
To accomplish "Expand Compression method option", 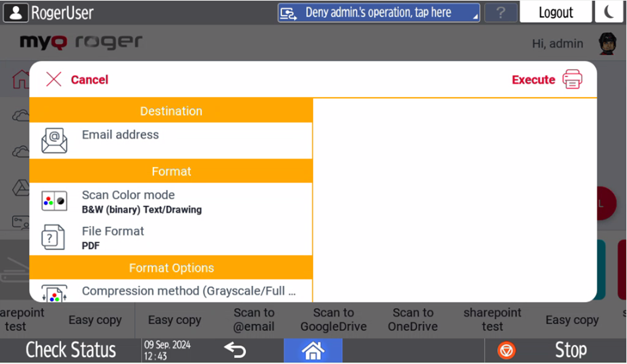I will click(189, 291).
